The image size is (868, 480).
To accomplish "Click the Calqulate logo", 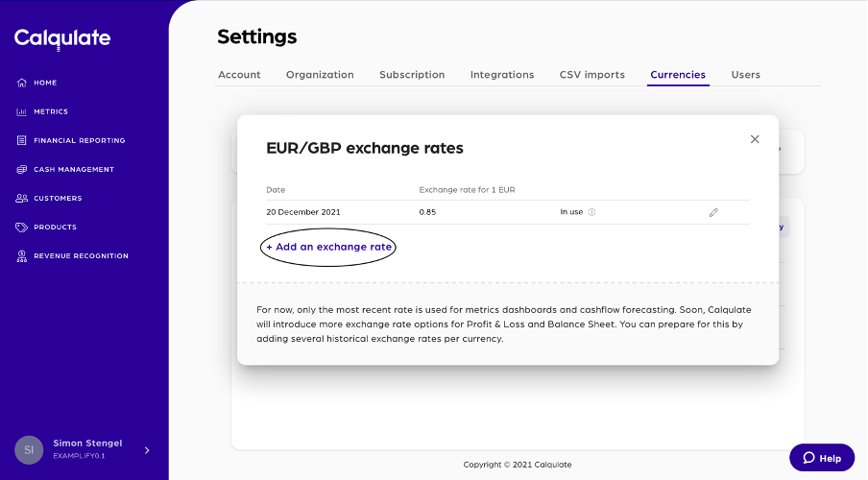I will [62, 38].
